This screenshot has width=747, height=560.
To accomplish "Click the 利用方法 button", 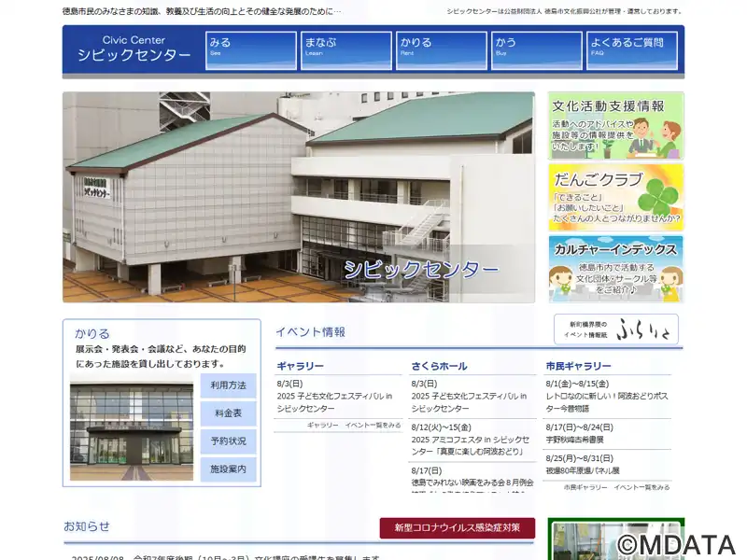I will tap(228, 385).
